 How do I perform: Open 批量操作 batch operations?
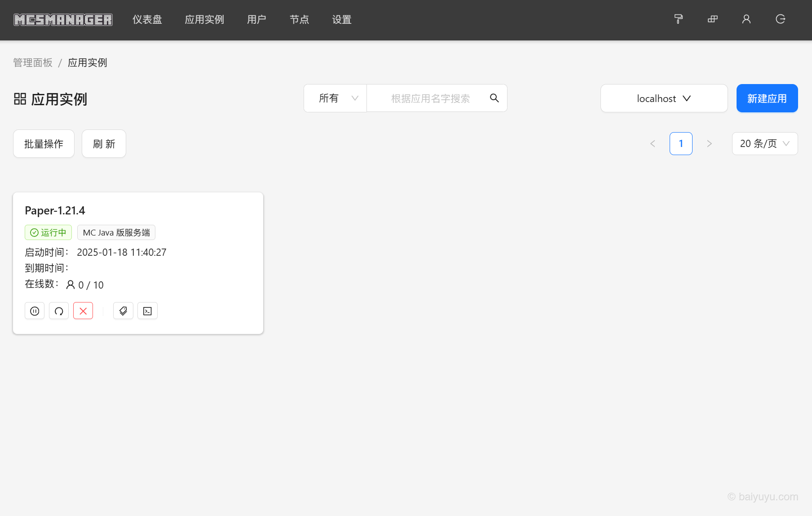[44, 143]
